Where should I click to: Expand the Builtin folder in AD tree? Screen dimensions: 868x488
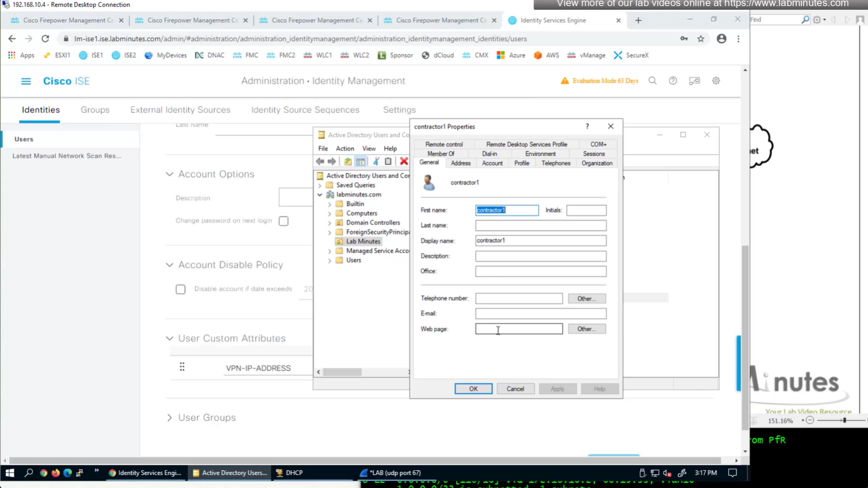tap(329, 204)
